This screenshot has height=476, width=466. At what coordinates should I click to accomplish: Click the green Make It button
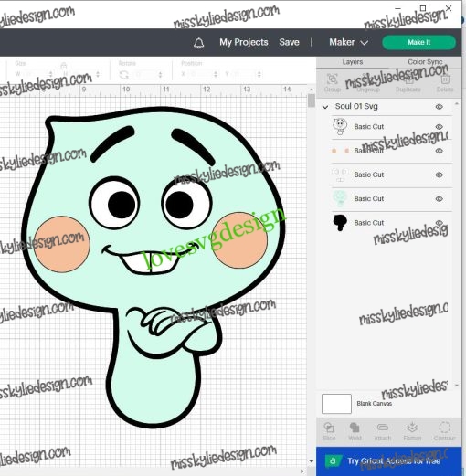tap(418, 42)
